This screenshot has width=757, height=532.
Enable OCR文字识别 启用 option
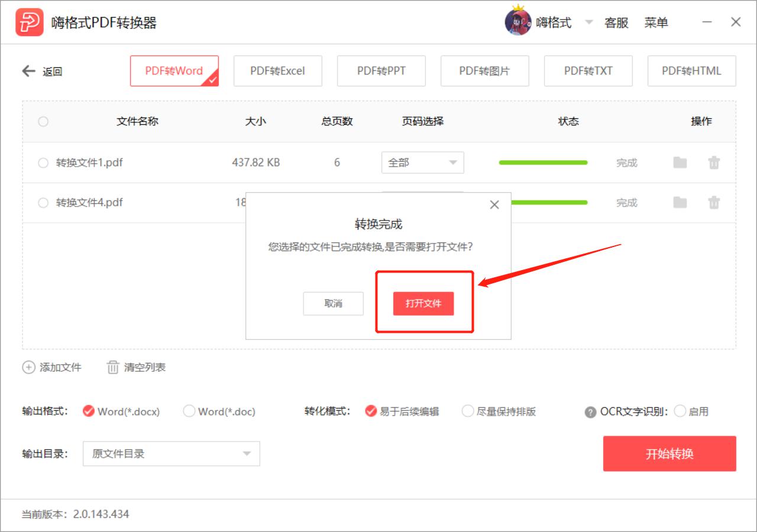[680, 411]
